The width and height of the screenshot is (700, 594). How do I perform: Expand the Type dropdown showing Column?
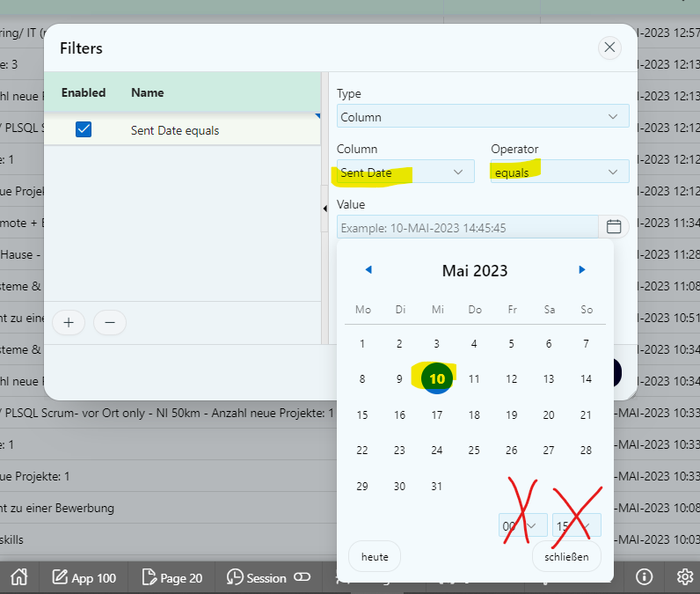[483, 116]
